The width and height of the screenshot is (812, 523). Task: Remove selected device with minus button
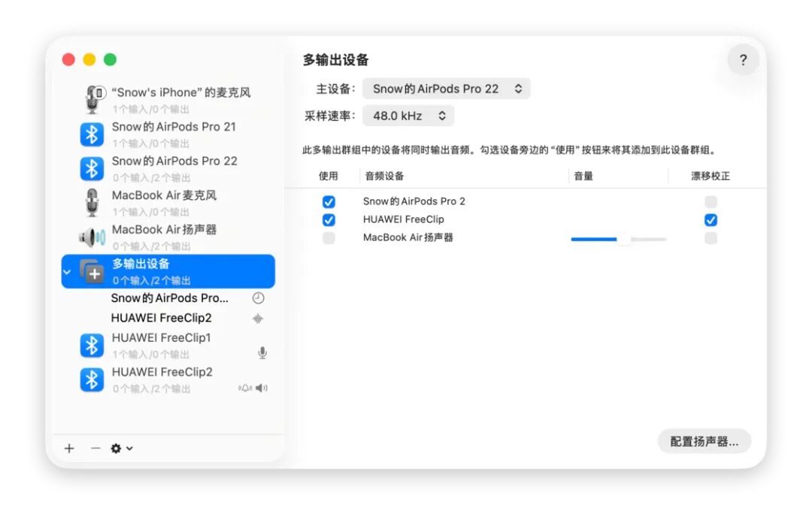[x=95, y=449]
